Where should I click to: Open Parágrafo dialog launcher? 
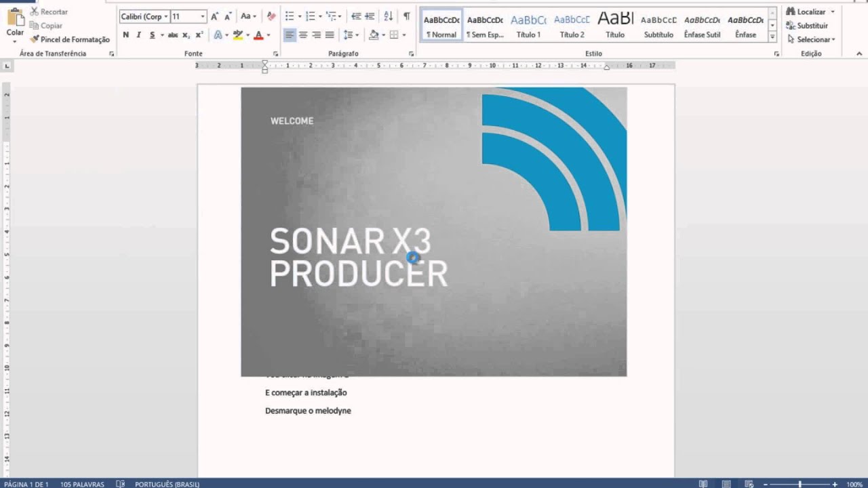pyautogui.click(x=412, y=54)
